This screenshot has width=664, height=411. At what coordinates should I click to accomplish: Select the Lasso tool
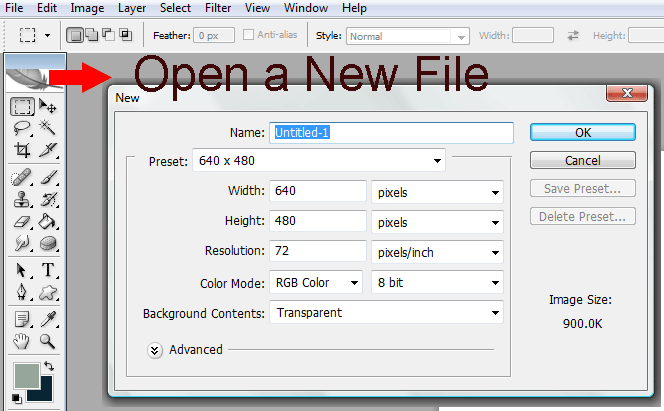tap(22, 127)
